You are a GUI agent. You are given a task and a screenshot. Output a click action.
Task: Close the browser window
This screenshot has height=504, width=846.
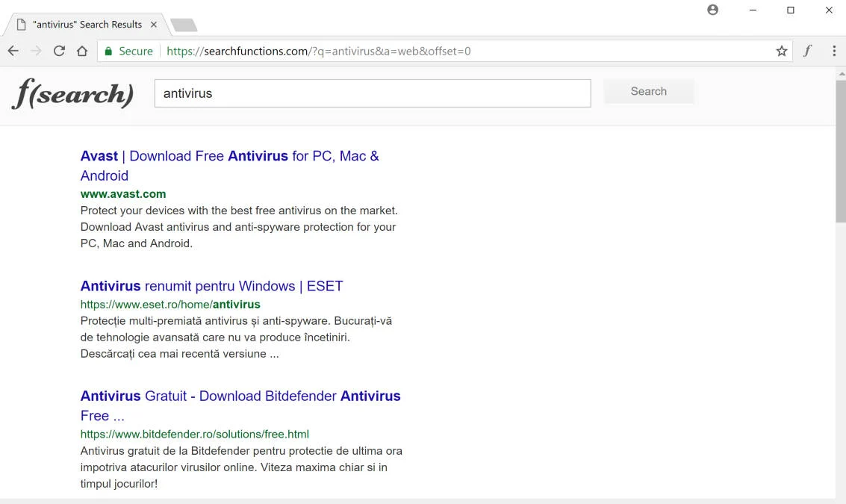pos(829,10)
